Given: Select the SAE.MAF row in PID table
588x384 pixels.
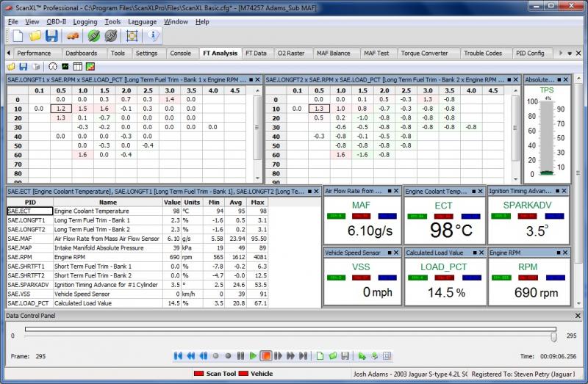Looking at the screenshot, I should (137, 239).
